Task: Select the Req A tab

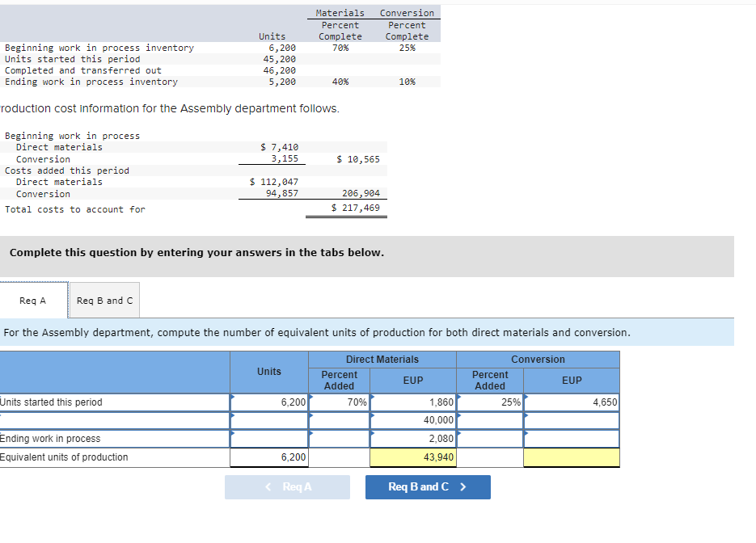Action: [34, 300]
